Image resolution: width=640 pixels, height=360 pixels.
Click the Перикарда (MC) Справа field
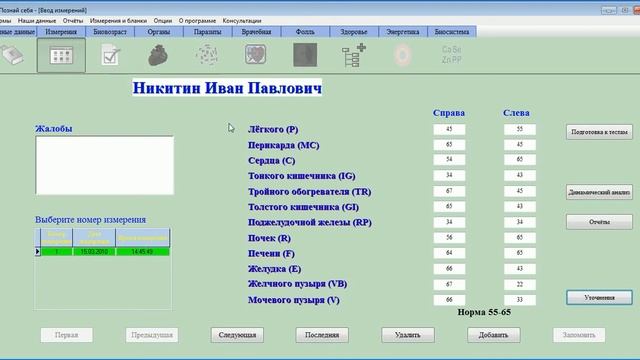pyautogui.click(x=449, y=144)
